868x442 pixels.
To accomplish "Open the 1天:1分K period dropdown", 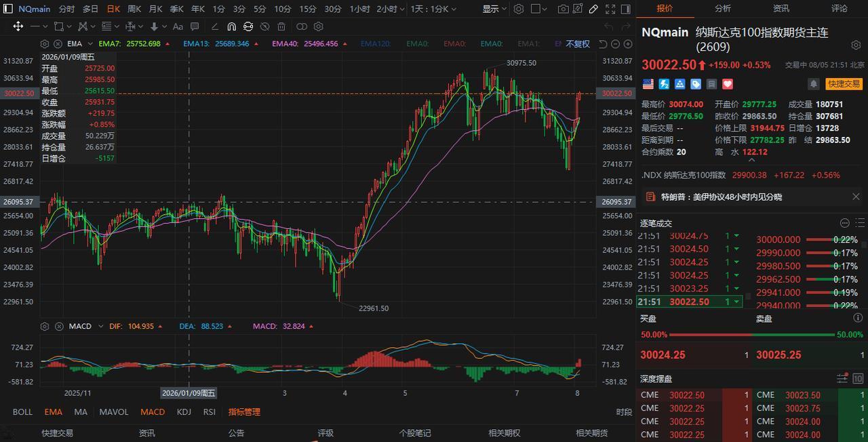I will 434,9.
